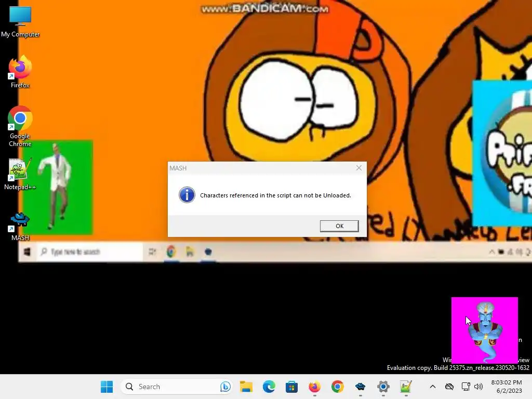Switch to Firefox in the taskbar
The width and height of the screenshot is (532, 399).
(x=314, y=387)
